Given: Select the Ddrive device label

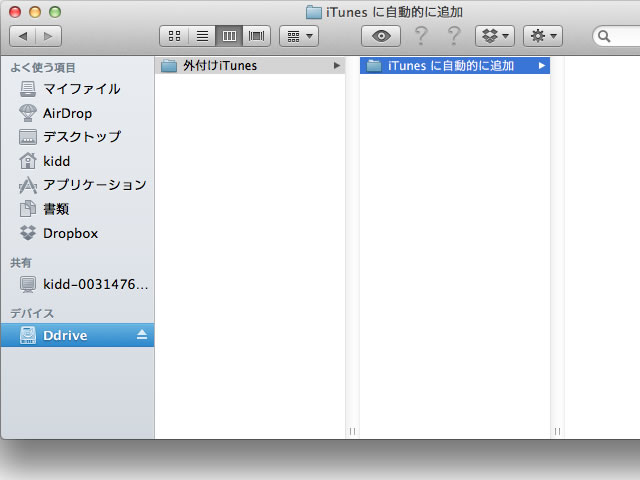Looking at the screenshot, I should click(65, 336).
